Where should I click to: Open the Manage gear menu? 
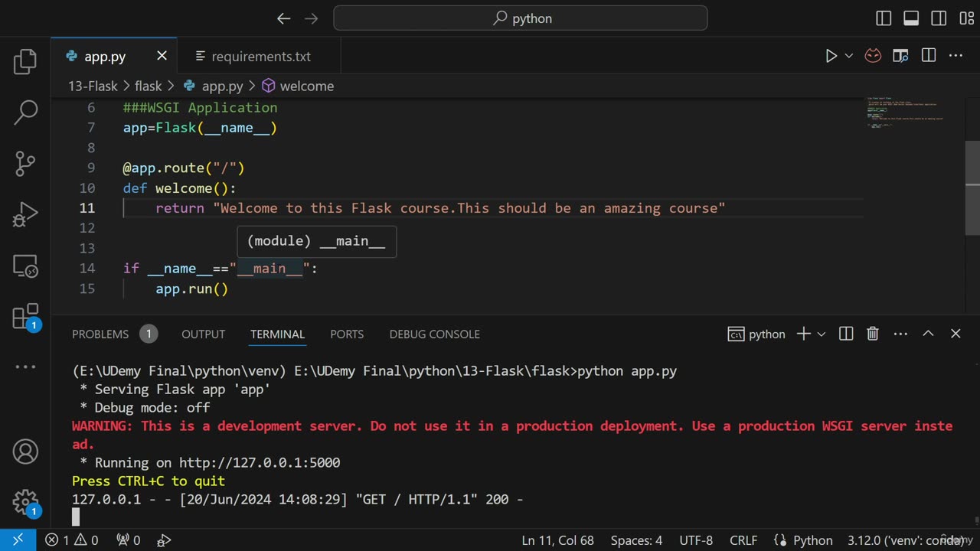tap(25, 502)
